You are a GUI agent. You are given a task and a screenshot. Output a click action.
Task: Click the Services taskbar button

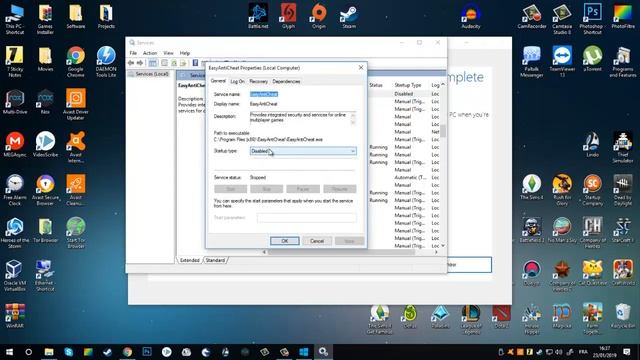point(323,352)
